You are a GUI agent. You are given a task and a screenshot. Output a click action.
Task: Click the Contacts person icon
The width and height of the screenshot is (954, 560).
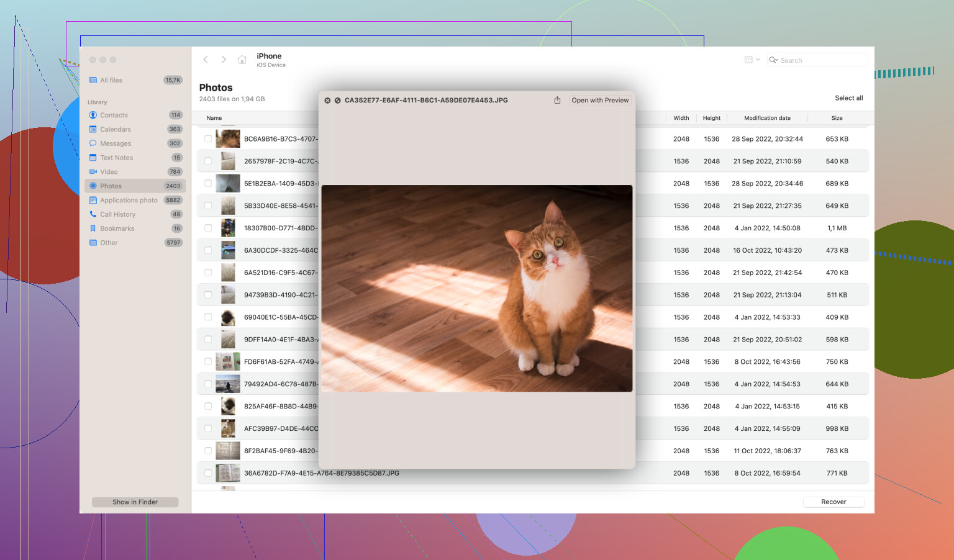(93, 115)
